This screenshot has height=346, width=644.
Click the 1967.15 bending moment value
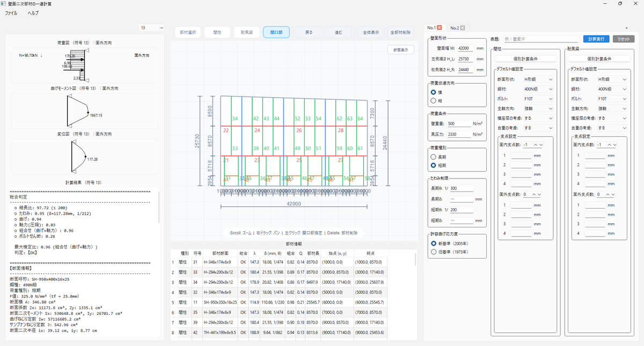coord(97,115)
